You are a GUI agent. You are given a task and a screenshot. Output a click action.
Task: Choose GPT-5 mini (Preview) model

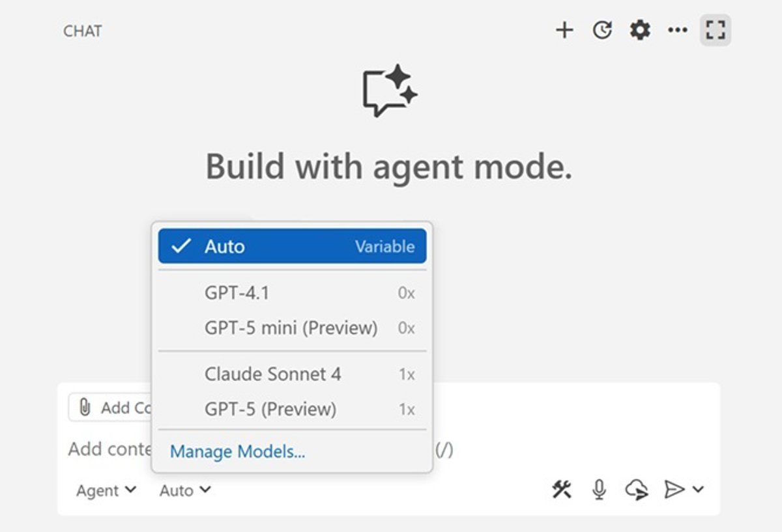[x=292, y=328]
